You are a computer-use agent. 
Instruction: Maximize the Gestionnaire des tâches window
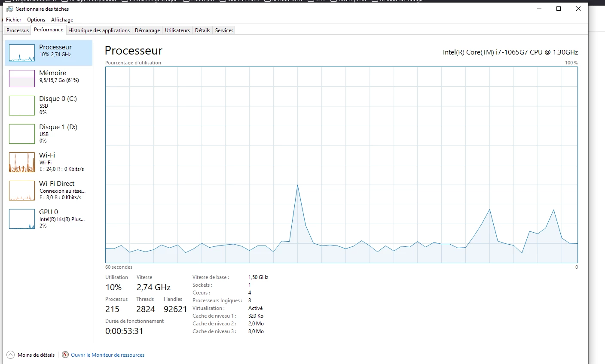tap(559, 9)
